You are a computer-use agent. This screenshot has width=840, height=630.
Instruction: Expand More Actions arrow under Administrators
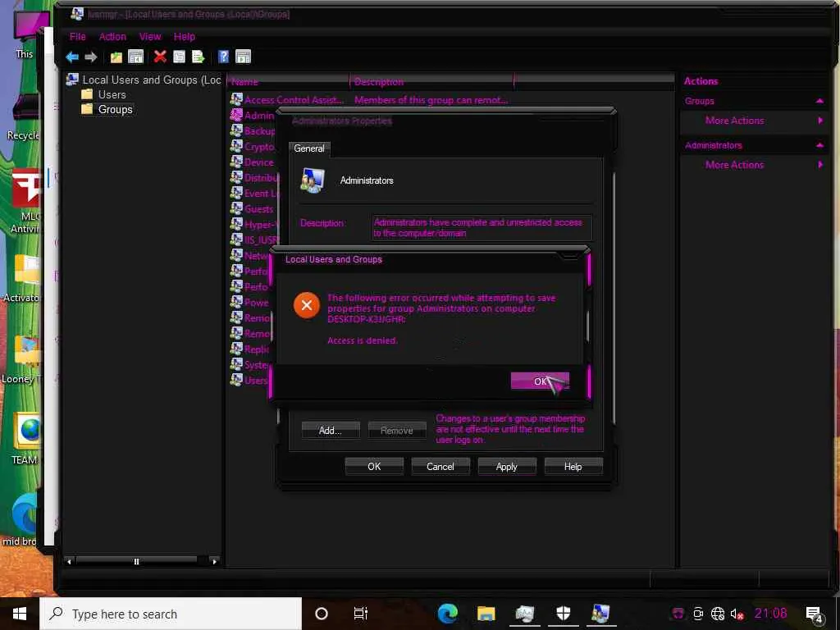(820, 165)
